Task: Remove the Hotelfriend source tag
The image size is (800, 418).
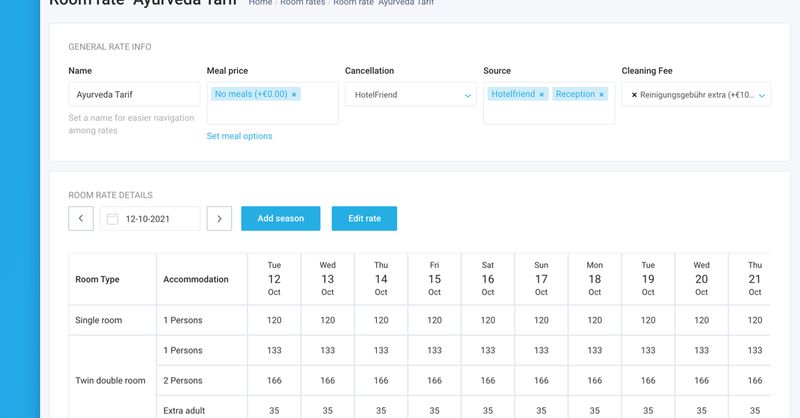Action: point(541,94)
